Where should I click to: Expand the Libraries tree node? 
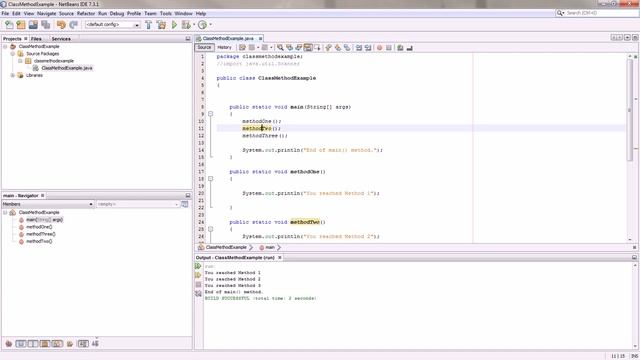(x=13, y=76)
